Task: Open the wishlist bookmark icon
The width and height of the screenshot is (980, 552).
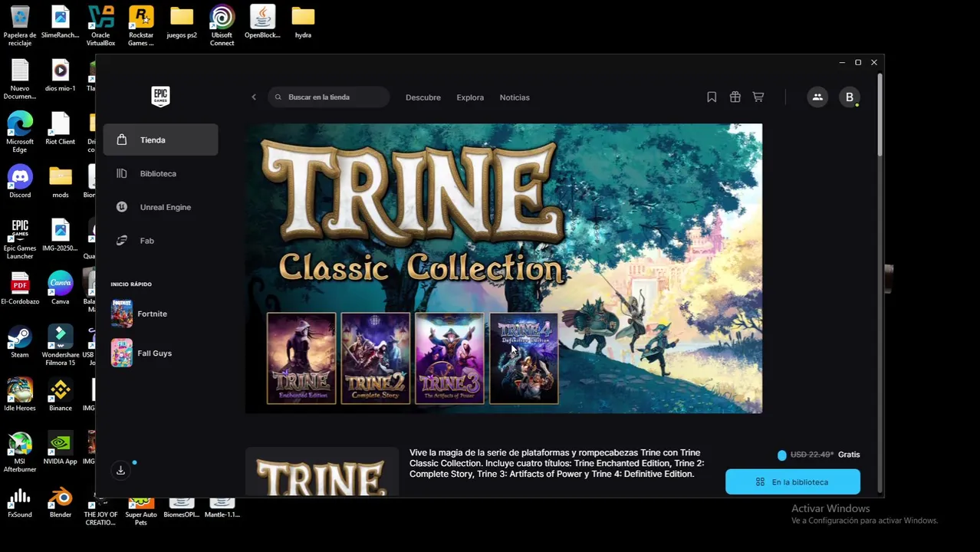Action: (712, 97)
